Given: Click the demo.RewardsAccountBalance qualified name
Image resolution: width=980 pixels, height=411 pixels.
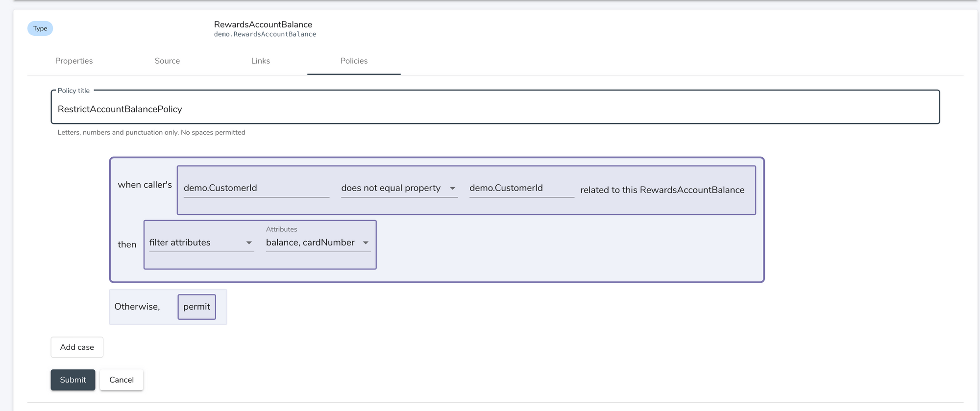Looking at the screenshot, I should pos(265,34).
